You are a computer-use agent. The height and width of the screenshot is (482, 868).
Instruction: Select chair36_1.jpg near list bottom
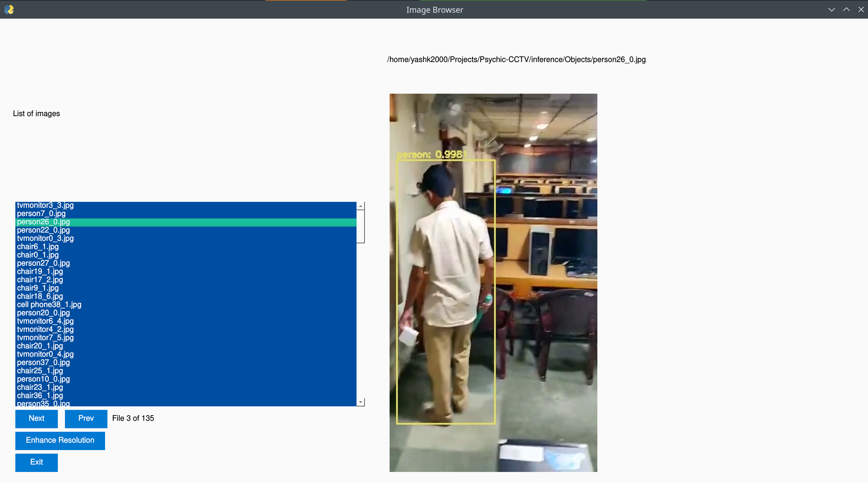[x=40, y=395]
